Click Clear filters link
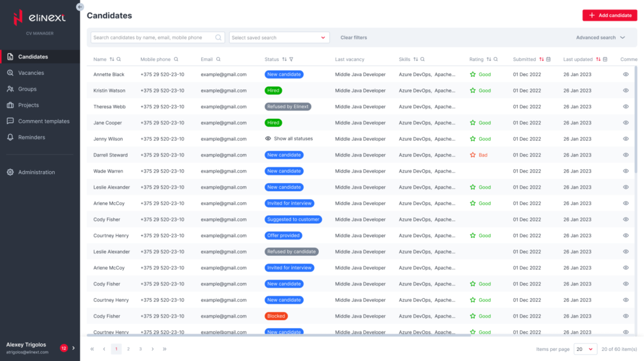This screenshot has height=361, width=644. coord(353,38)
